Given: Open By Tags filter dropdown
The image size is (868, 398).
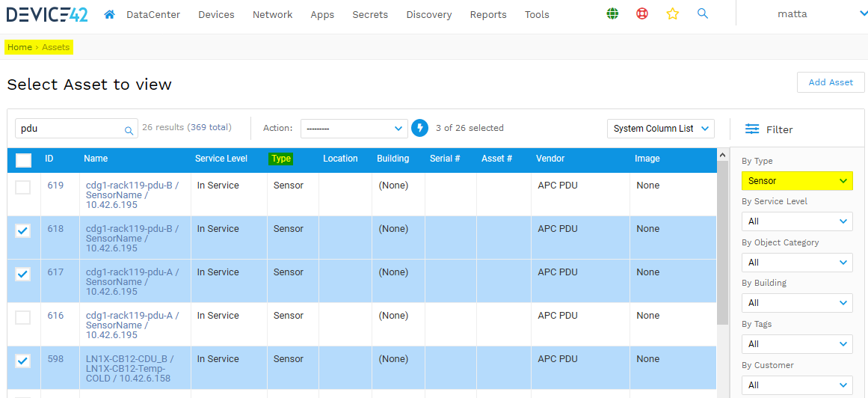Looking at the screenshot, I should (x=797, y=343).
